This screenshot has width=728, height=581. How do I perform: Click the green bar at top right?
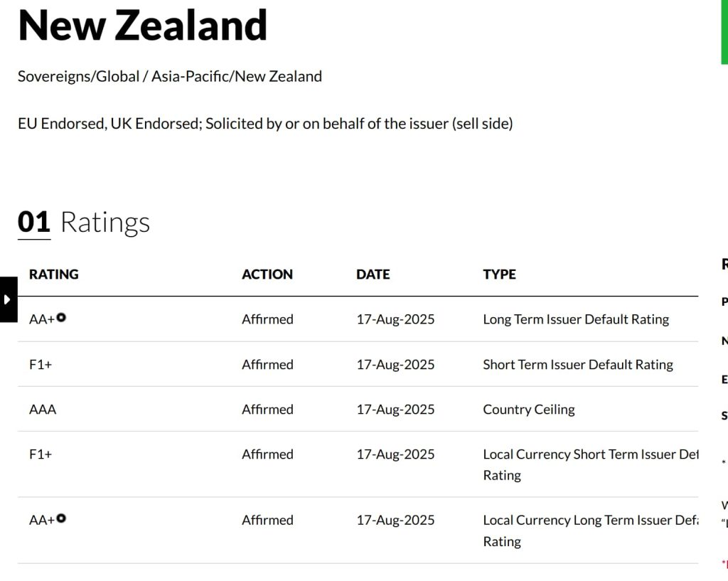pos(724,32)
